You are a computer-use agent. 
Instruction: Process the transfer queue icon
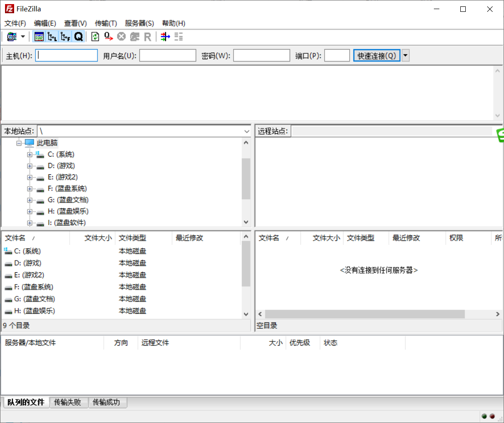click(x=108, y=36)
